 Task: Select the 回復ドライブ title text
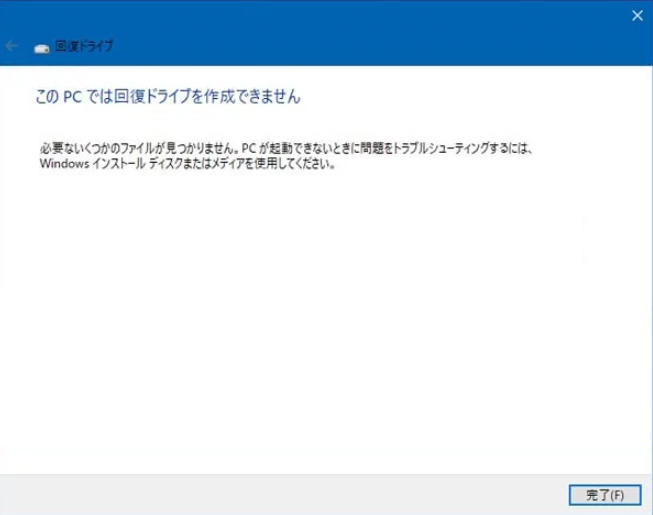coord(84,46)
